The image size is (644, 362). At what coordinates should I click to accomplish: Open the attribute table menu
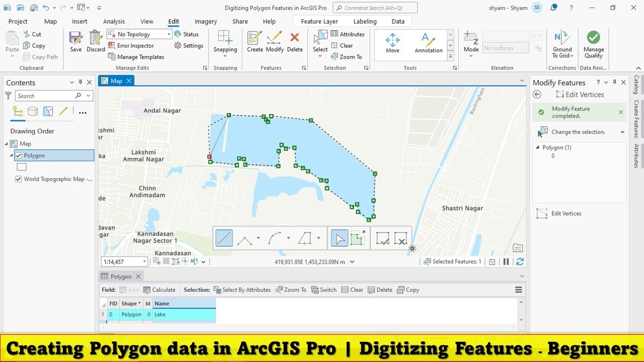pyautogui.click(x=519, y=290)
